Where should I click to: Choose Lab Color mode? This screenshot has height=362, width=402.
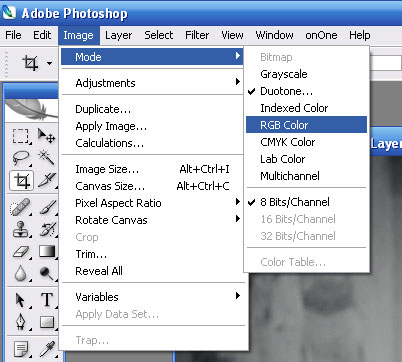point(306,159)
